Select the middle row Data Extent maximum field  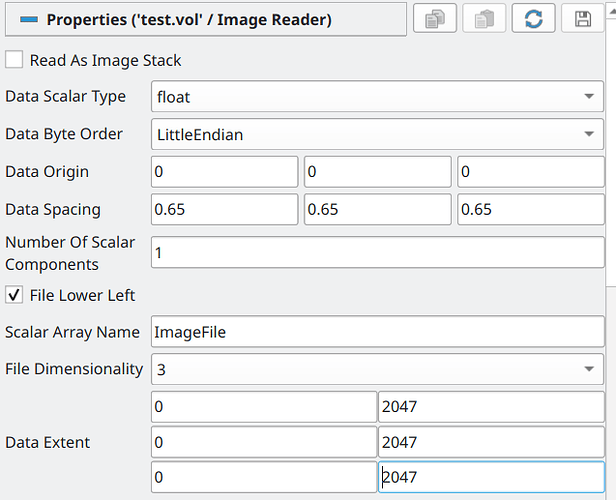[x=491, y=442]
